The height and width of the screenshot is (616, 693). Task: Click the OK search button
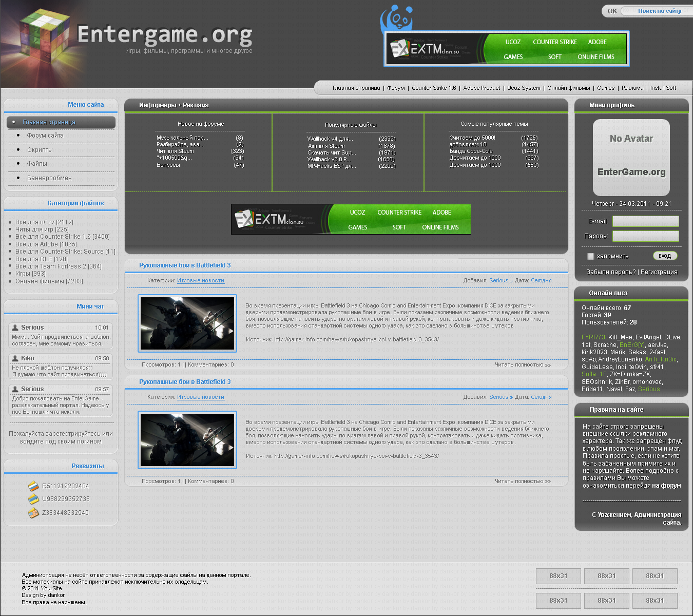tap(612, 11)
